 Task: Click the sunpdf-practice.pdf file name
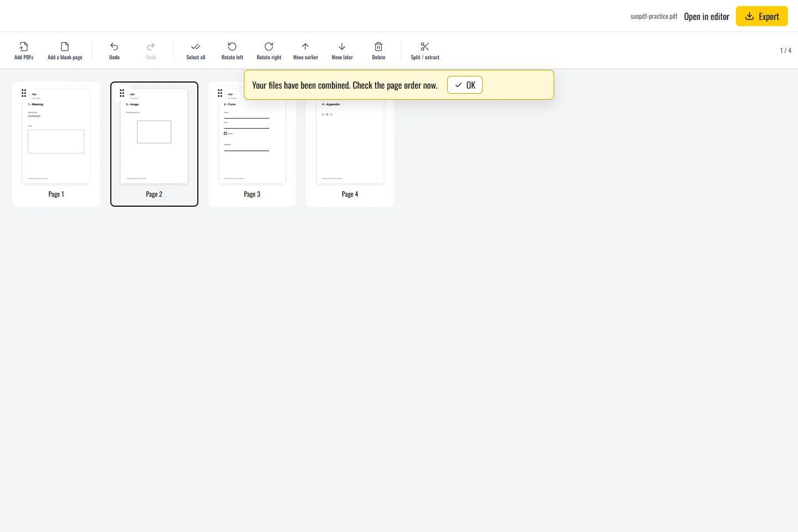[x=654, y=17]
